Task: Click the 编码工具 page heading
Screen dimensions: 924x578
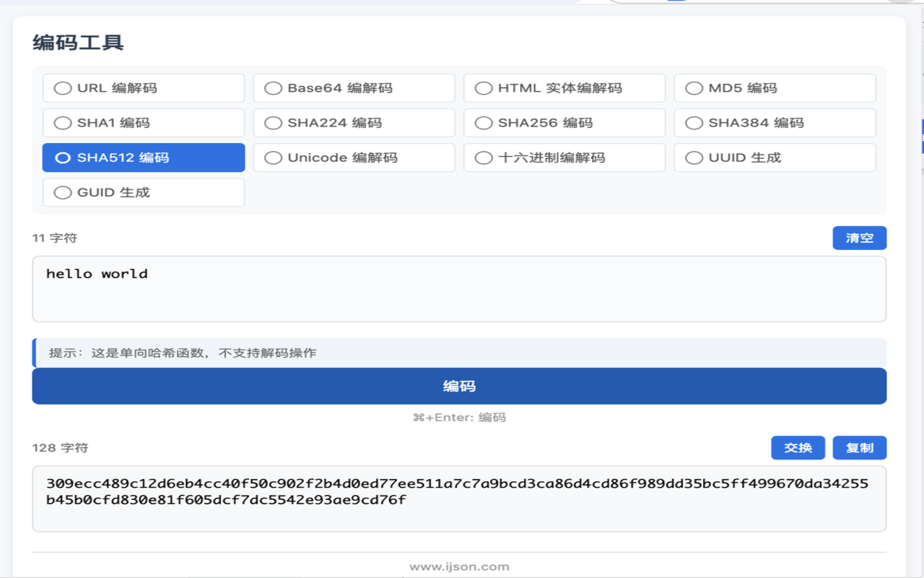Action: tap(78, 43)
